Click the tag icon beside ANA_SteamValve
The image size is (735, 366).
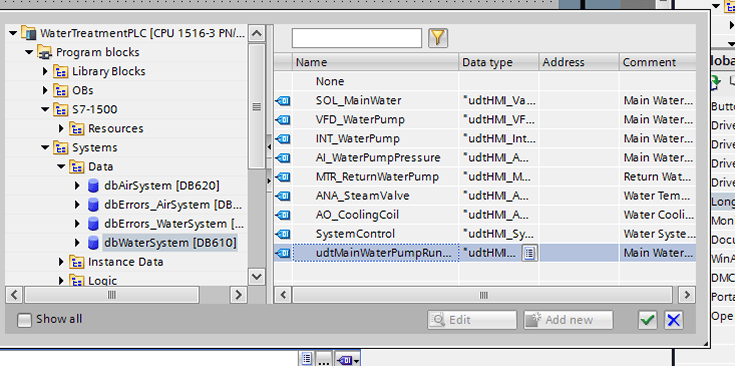point(283,196)
